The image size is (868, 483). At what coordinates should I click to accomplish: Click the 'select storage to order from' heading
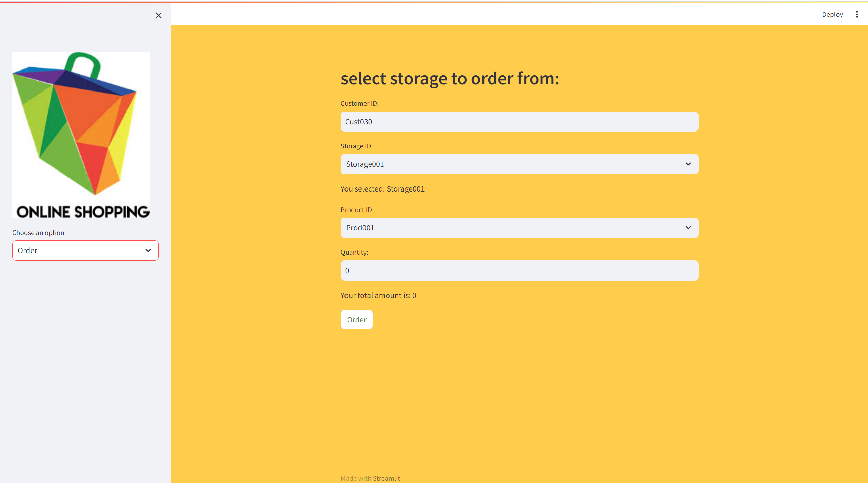450,79
